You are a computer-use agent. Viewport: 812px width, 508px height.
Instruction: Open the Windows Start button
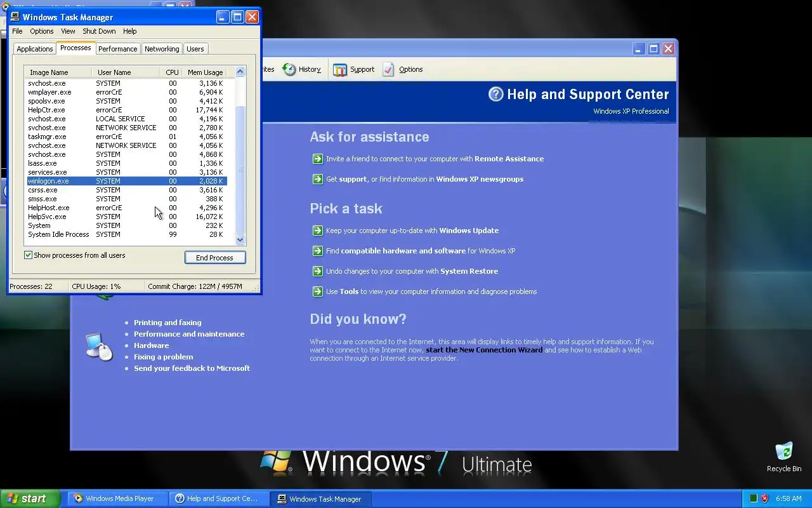30,498
